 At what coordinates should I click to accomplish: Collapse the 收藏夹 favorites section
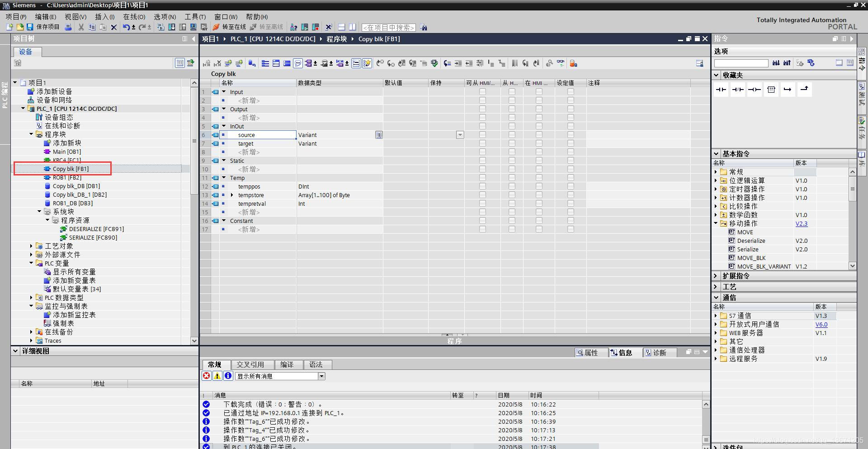[x=717, y=75]
